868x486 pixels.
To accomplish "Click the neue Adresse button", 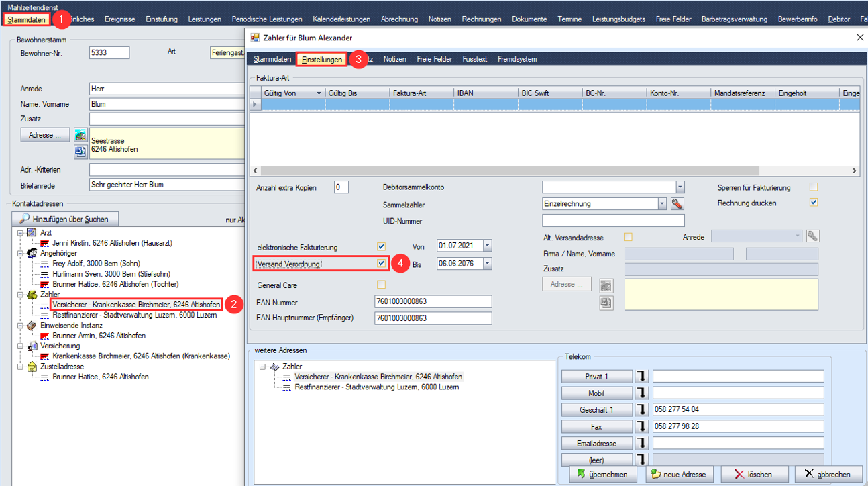I will click(x=678, y=474).
